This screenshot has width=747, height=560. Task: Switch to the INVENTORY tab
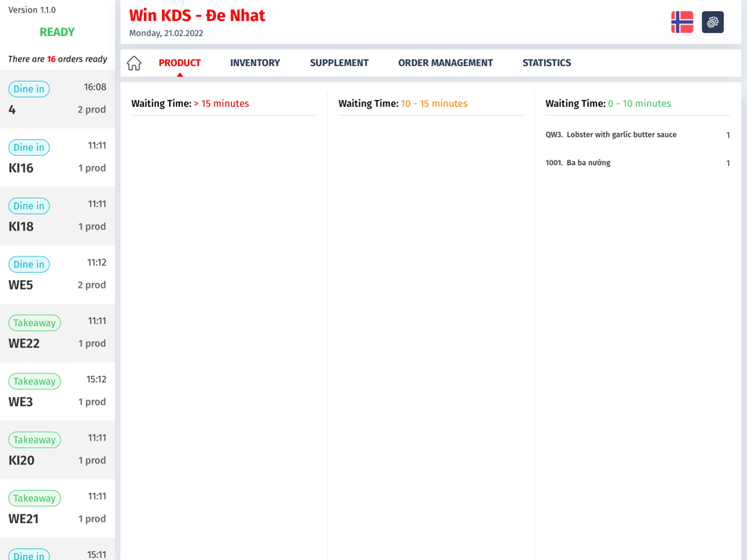coord(255,63)
